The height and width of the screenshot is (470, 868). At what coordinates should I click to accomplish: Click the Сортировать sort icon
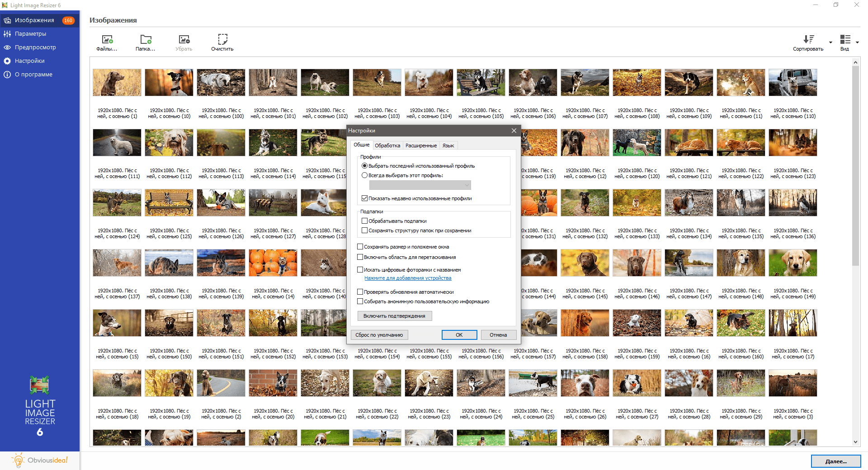pos(808,39)
